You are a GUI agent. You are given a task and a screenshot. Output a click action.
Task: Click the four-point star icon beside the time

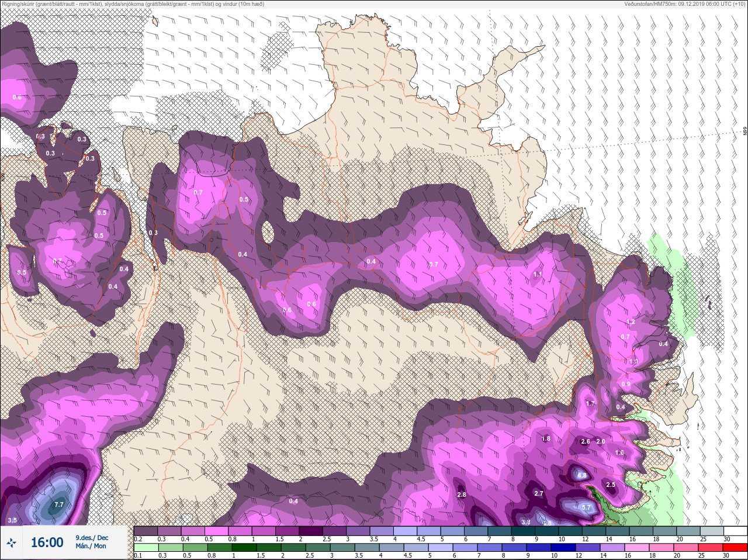(11, 543)
